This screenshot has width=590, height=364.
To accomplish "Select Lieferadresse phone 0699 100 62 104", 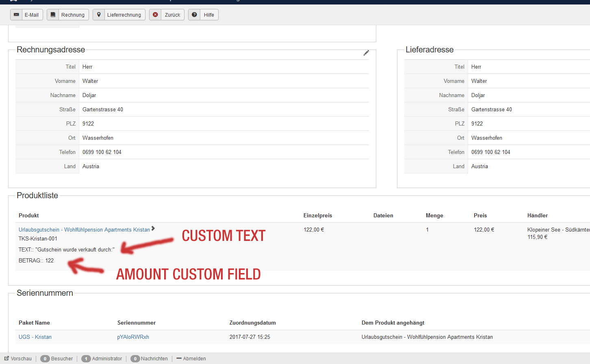I will tap(491, 152).
